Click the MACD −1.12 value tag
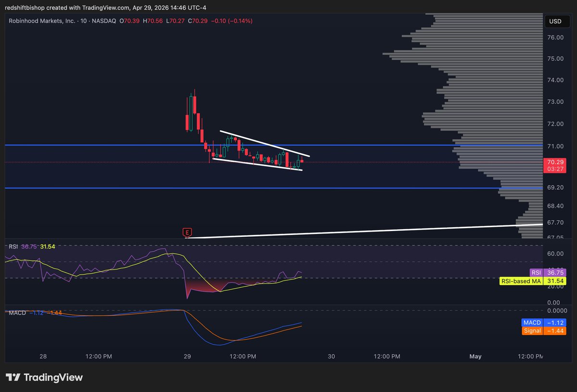 544,322
